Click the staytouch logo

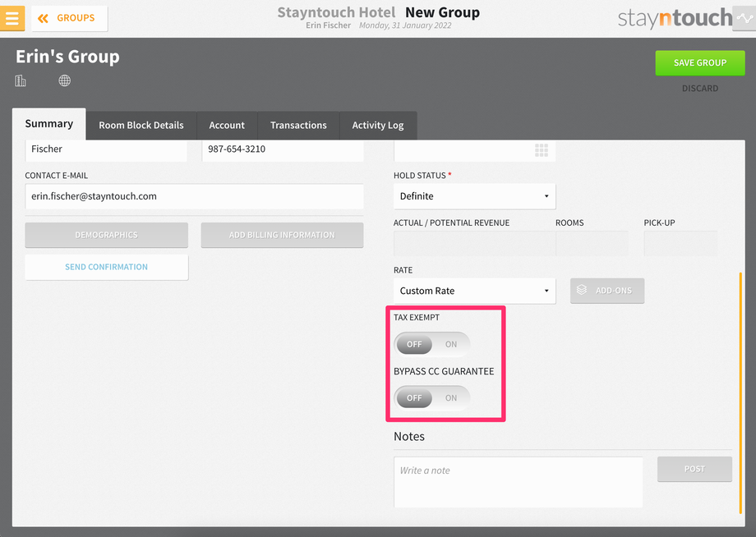click(x=675, y=18)
